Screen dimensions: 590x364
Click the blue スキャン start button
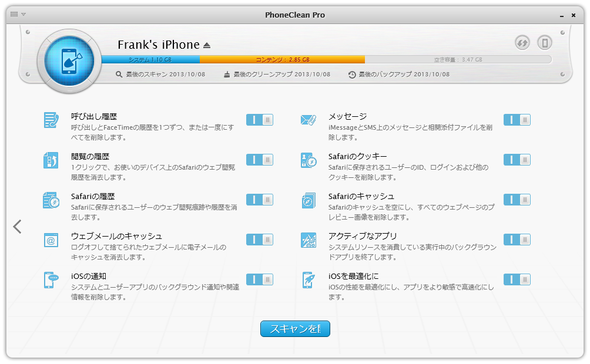[295, 329]
